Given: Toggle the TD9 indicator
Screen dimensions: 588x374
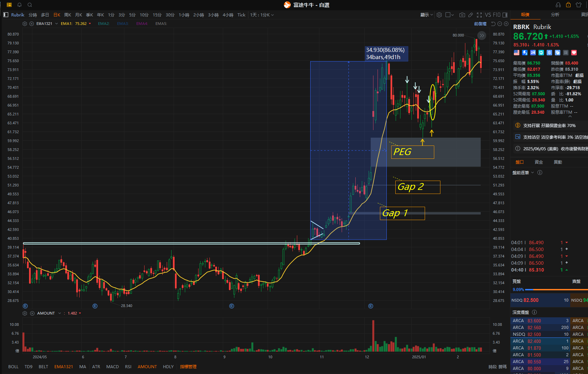Looking at the screenshot, I should pyautogui.click(x=29, y=366).
